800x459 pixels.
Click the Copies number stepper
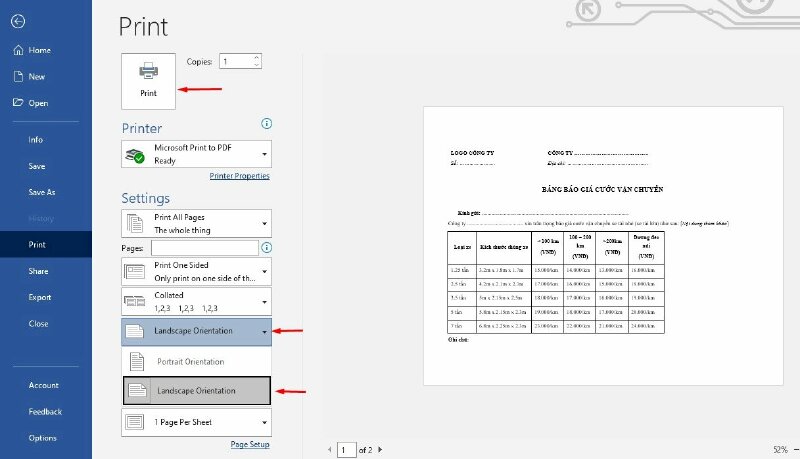coord(257,61)
